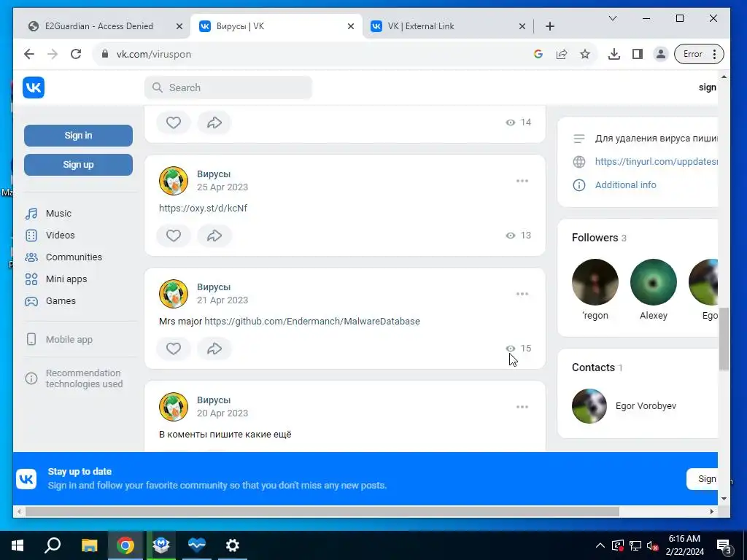Open Windows Start menu

click(x=18, y=545)
